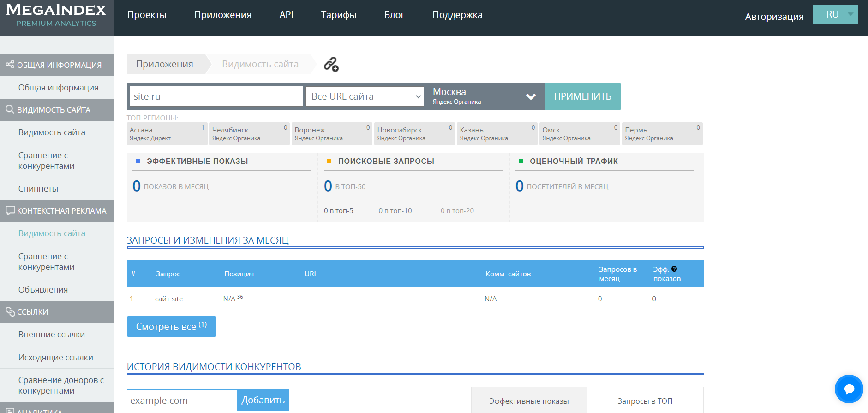Click the N/A position link
The image size is (868, 413).
point(229,299)
